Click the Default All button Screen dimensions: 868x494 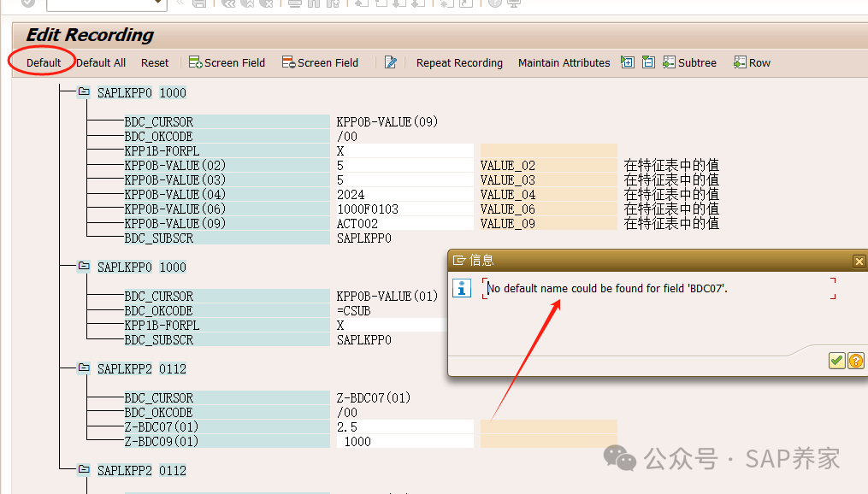pyautogui.click(x=101, y=62)
